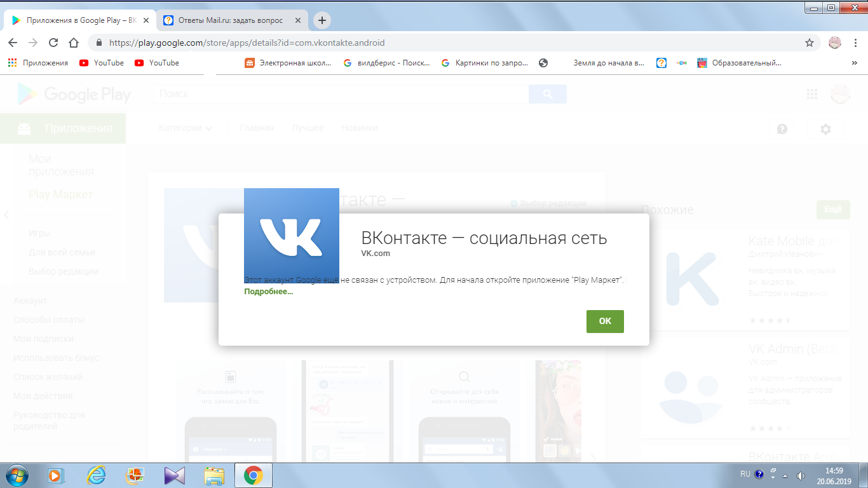Screen dimensions: 868x488
Task: Open Для всей семьи in the sidebar
Action: tap(62, 252)
